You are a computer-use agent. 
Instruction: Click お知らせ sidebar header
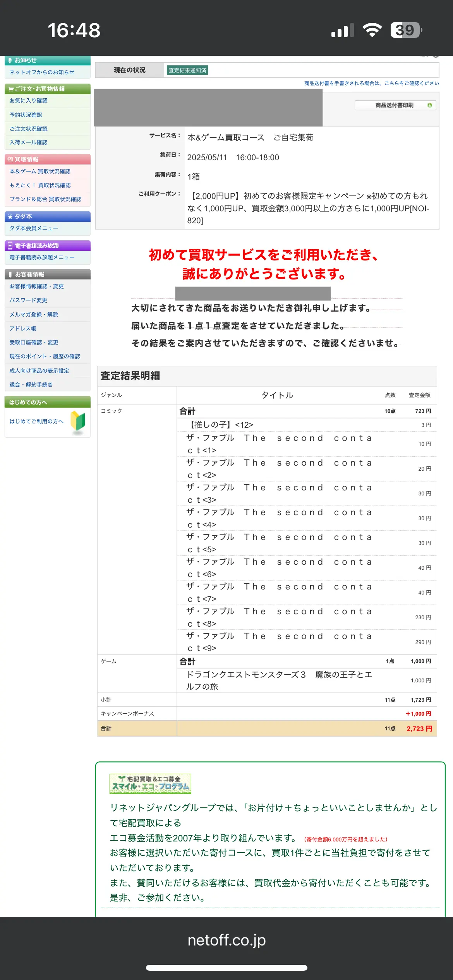coord(48,60)
